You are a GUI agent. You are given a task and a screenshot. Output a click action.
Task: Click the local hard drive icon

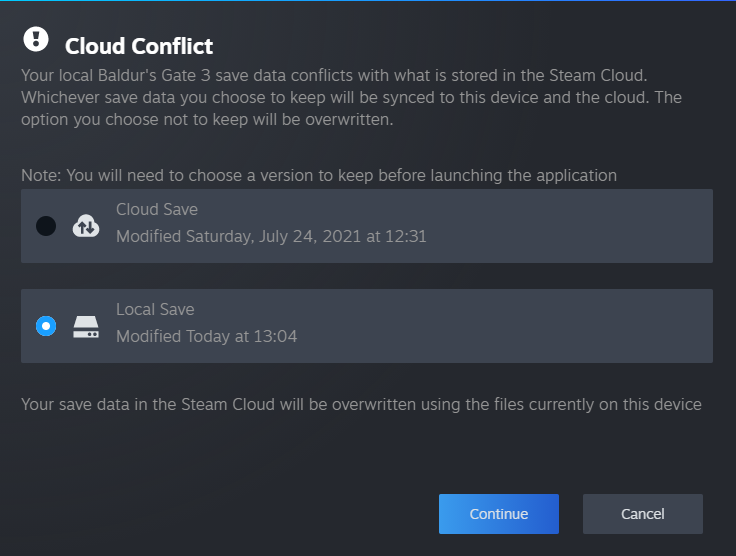click(86, 327)
